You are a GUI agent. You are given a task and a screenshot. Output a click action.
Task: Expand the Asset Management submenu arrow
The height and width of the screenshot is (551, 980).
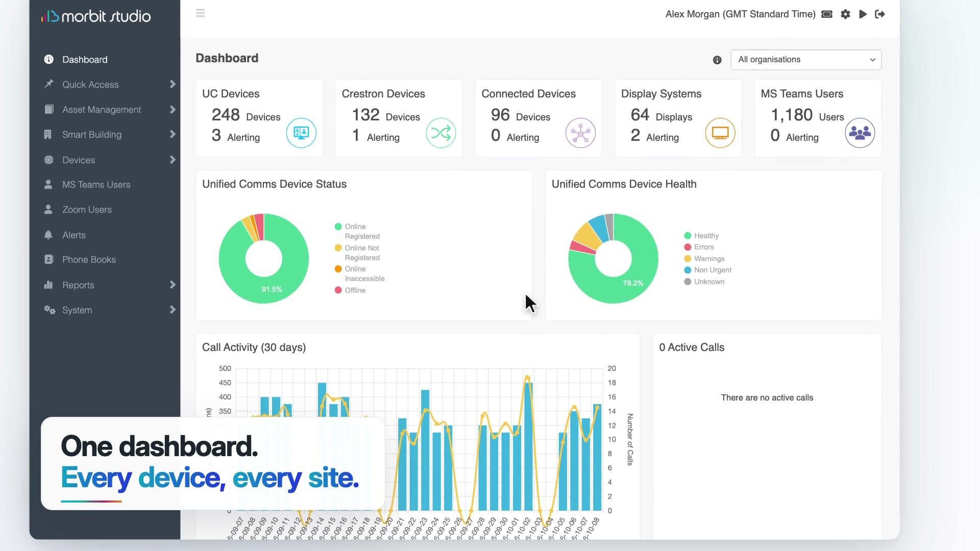pyautogui.click(x=173, y=109)
